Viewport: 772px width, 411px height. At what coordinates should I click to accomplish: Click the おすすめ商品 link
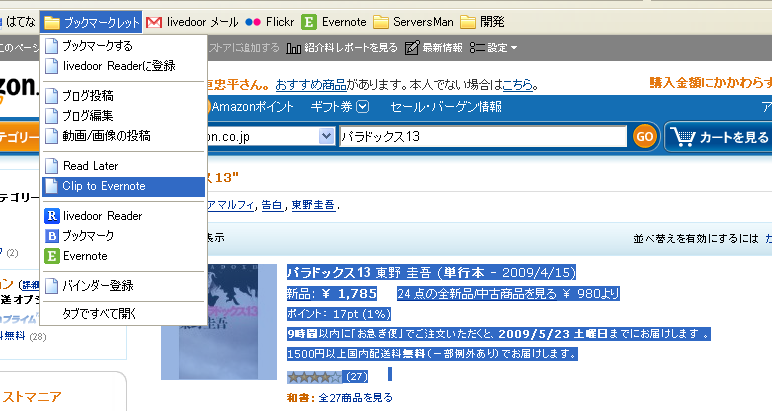[x=311, y=85]
